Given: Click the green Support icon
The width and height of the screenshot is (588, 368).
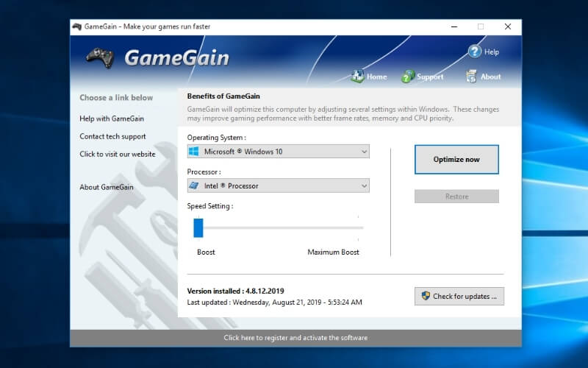Looking at the screenshot, I should (408, 77).
